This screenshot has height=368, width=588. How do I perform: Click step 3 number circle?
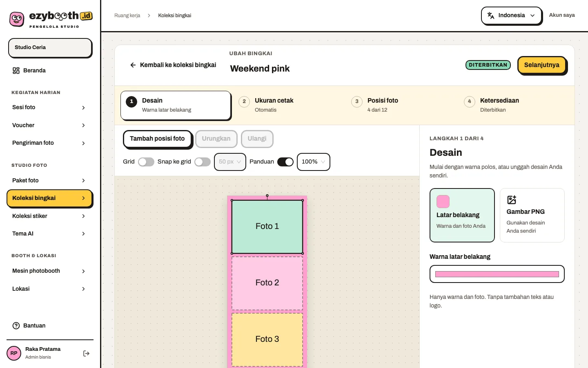tap(357, 101)
